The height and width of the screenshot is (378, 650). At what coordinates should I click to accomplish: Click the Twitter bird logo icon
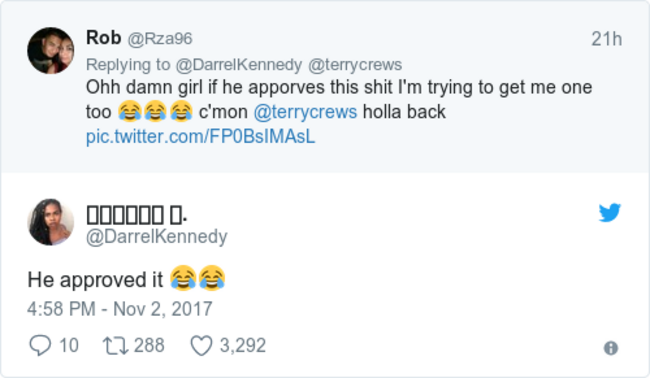click(610, 213)
